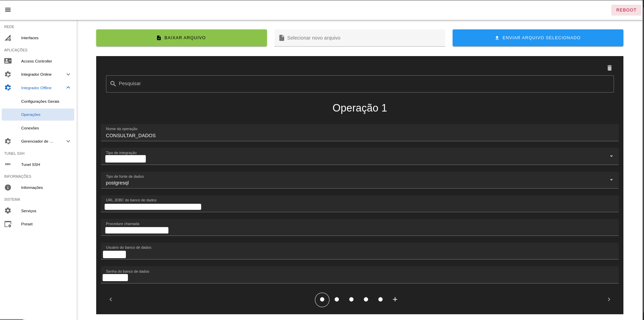Viewport: 644px width, 320px height.
Task: Delete the operation with trash icon
Action: 610,68
